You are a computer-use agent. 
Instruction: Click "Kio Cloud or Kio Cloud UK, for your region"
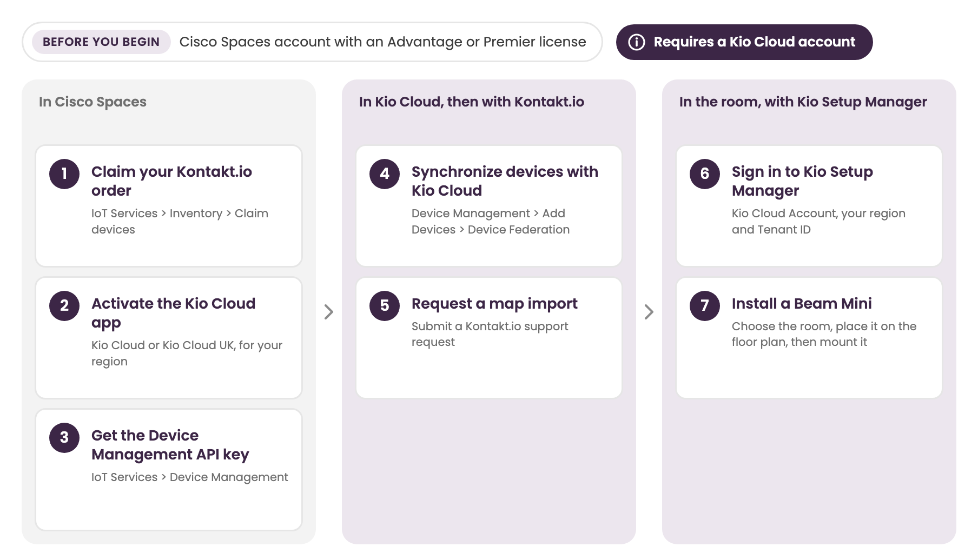pyautogui.click(x=187, y=354)
